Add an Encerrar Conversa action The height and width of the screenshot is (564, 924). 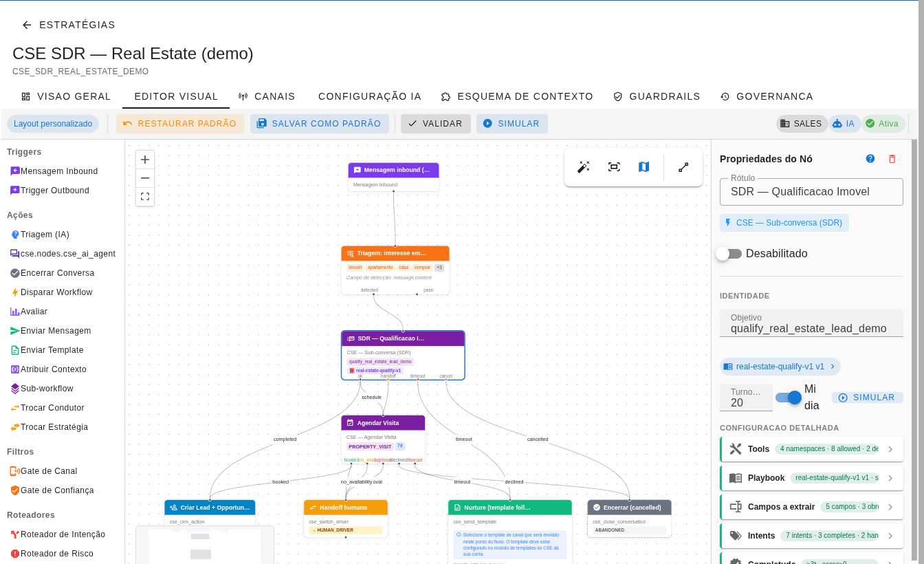coord(52,273)
